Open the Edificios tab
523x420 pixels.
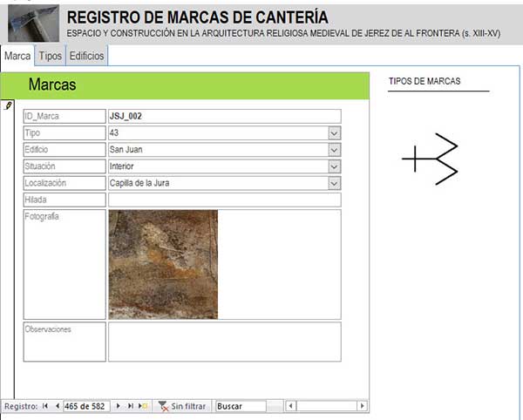(x=86, y=56)
